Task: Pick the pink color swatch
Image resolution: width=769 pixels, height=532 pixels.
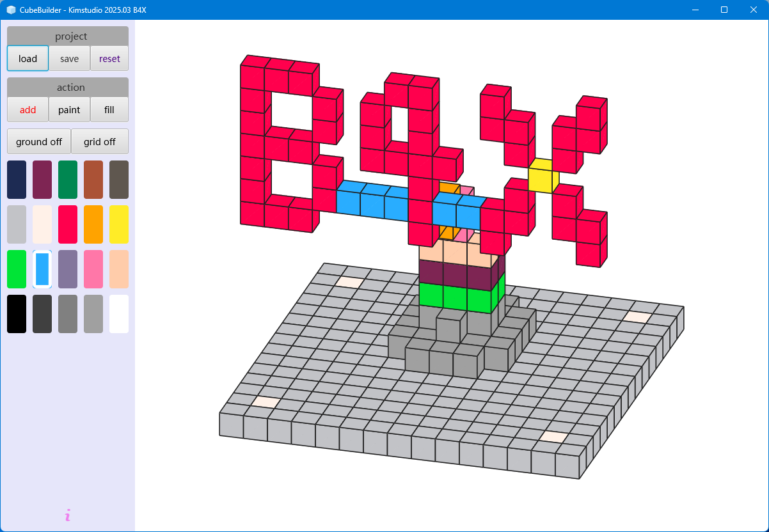Action: click(93, 269)
